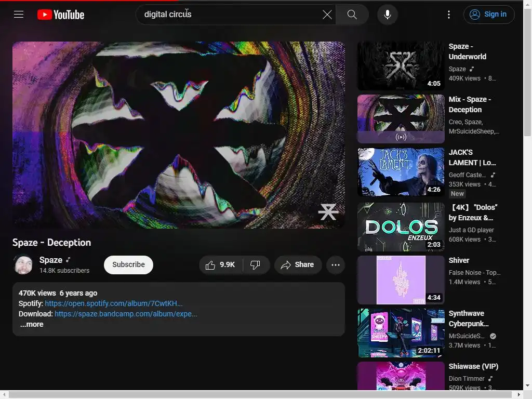Open Spaze - Underworld thumbnail
The height and width of the screenshot is (399, 532).
(401, 66)
